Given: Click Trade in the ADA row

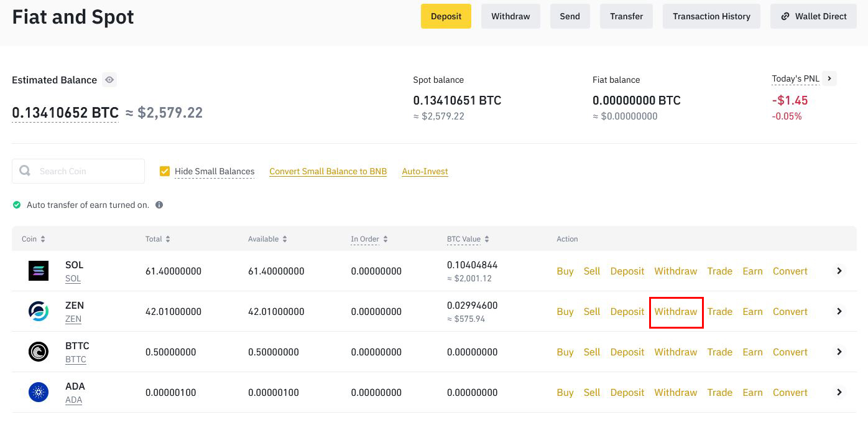Looking at the screenshot, I should (x=720, y=392).
